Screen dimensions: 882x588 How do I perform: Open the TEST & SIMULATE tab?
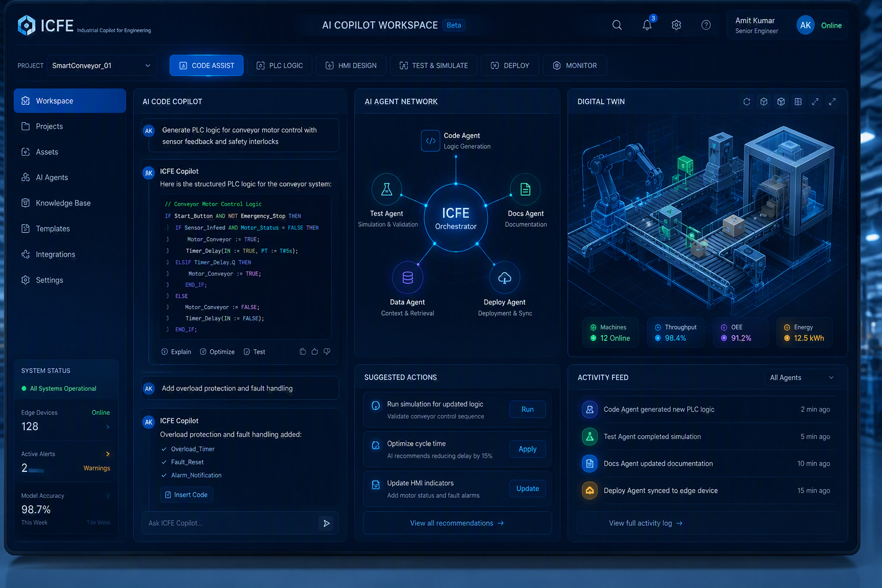(434, 65)
